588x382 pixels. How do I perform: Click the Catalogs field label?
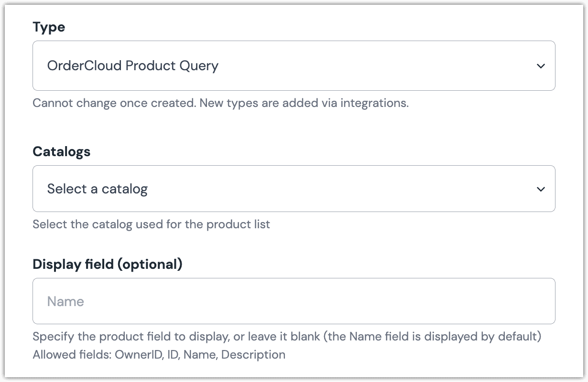pos(61,152)
